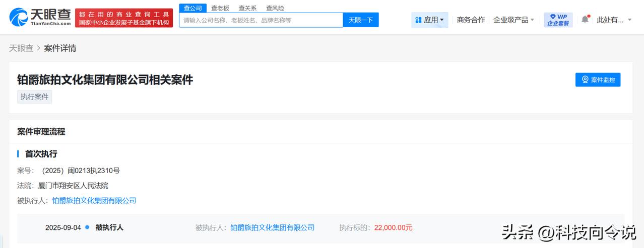
Task: Select the 查关系 search tab
Action: (247, 8)
